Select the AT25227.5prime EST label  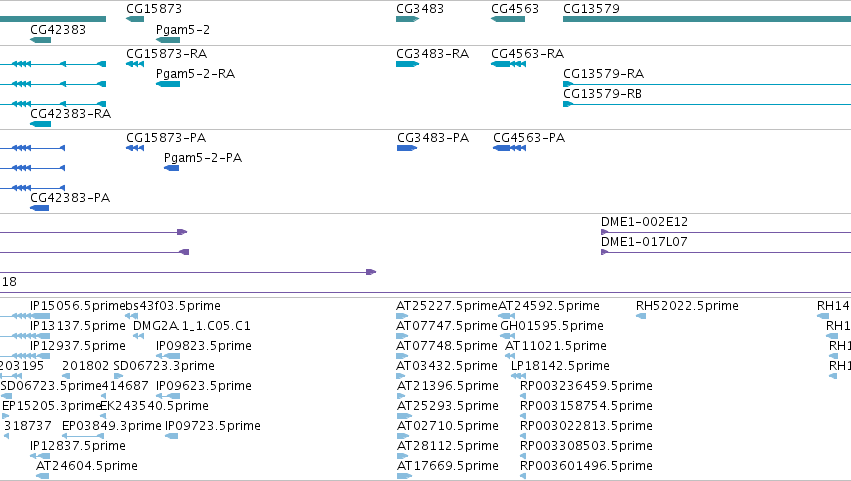(x=447, y=306)
